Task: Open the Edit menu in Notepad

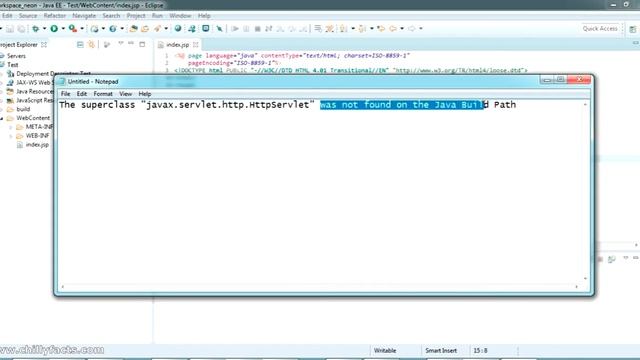Action: tap(82, 94)
